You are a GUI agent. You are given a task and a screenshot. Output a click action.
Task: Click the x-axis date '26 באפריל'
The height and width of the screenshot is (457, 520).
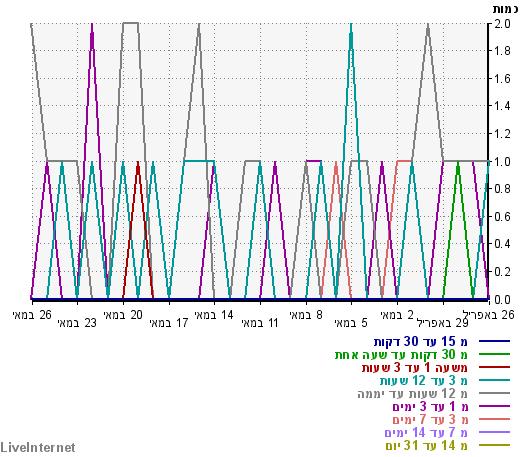[489, 315]
